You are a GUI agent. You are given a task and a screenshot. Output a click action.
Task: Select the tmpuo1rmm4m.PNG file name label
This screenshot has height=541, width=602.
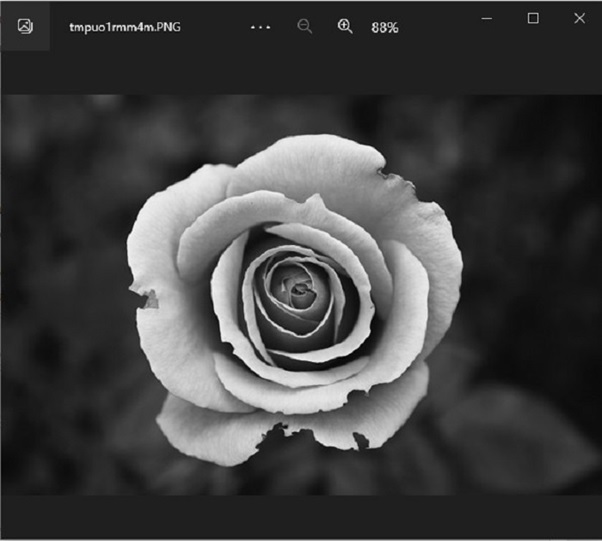click(125, 27)
